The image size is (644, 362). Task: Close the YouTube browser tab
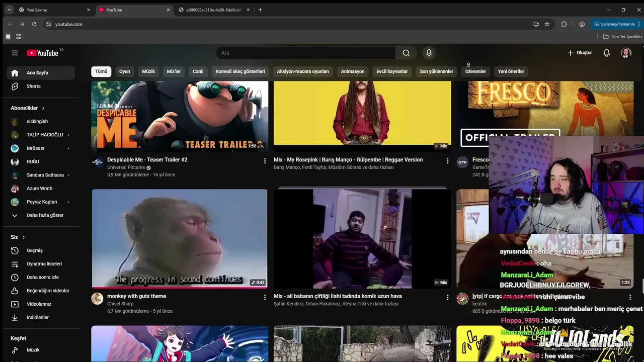click(x=168, y=10)
